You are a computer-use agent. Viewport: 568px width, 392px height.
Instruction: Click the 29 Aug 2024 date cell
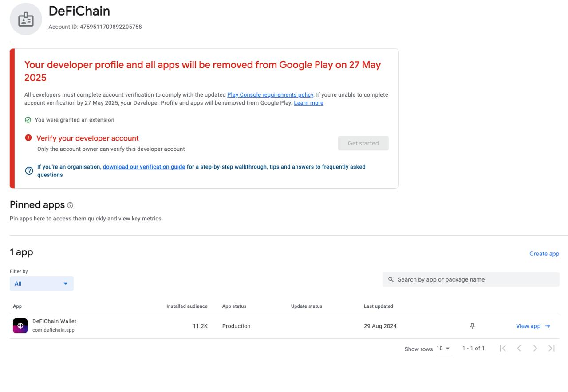click(380, 326)
